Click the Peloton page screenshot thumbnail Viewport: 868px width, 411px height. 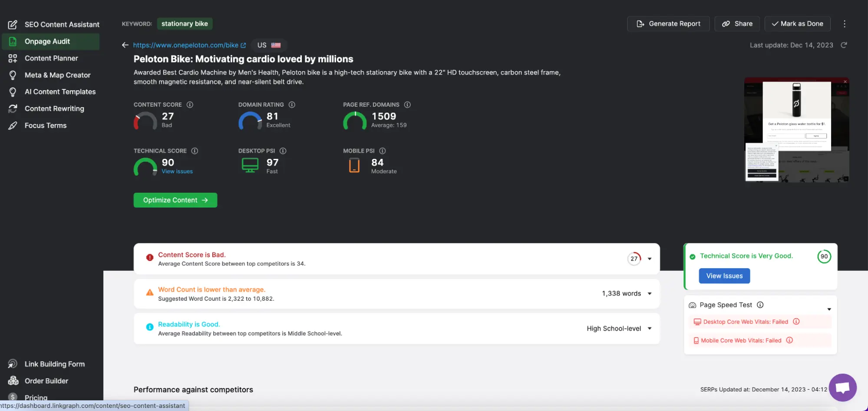(x=796, y=130)
